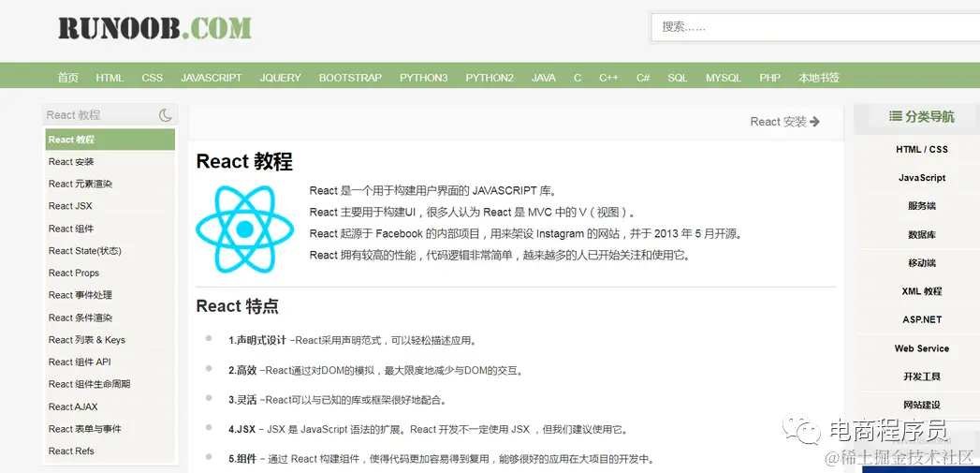Open SQL in the navigation bar

click(678, 78)
